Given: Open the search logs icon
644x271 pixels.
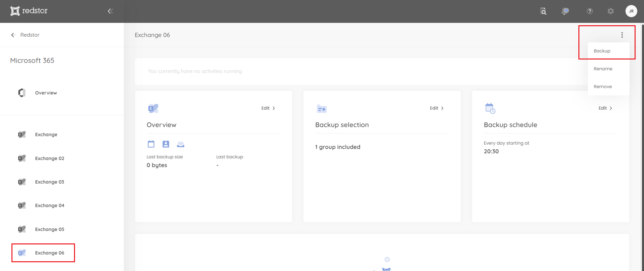Looking at the screenshot, I should (x=543, y=11).
